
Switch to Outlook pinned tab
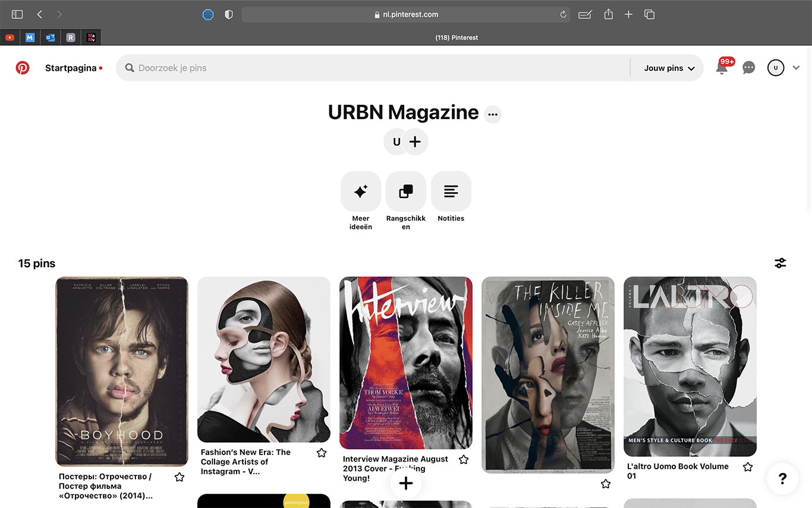(51, 37)
